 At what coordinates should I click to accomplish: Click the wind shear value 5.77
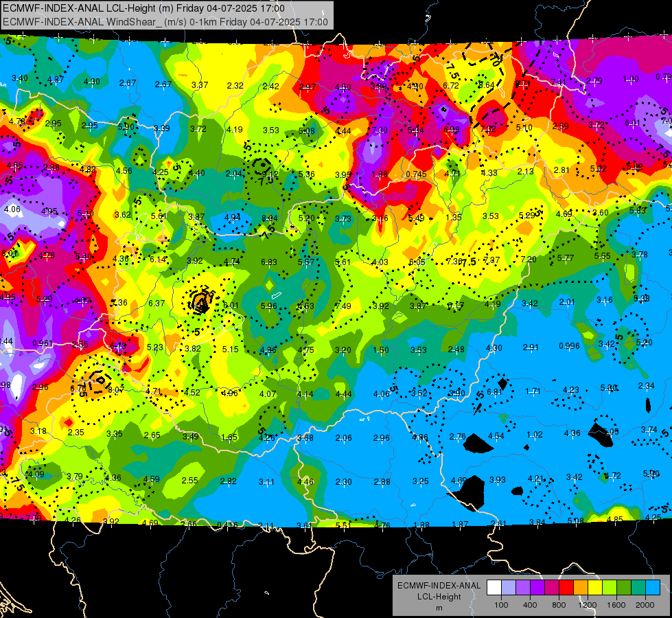(566, 257)
